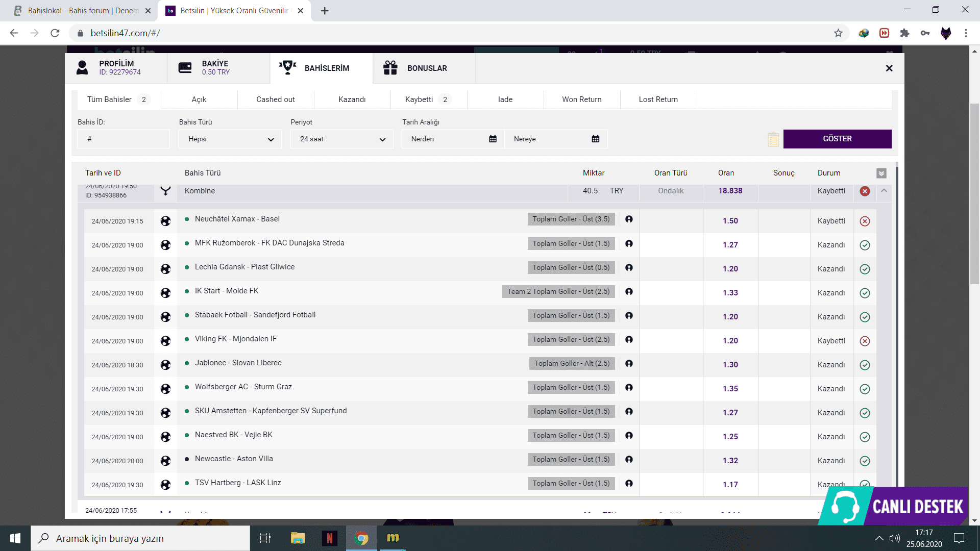Click info icon for SKU Amstetten match
Viewport: 980px width, 551px height.
pyautogui.click(x=629, y=411)
